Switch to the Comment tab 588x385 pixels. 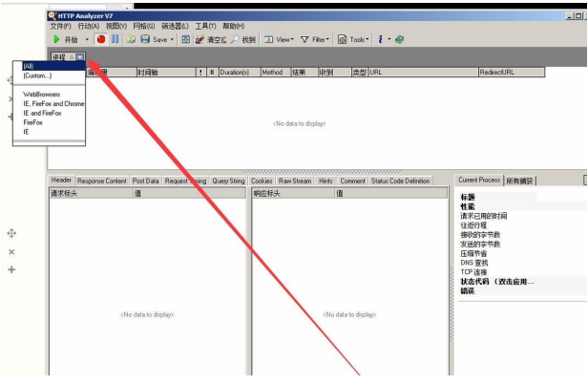click(x=352, y=181)
